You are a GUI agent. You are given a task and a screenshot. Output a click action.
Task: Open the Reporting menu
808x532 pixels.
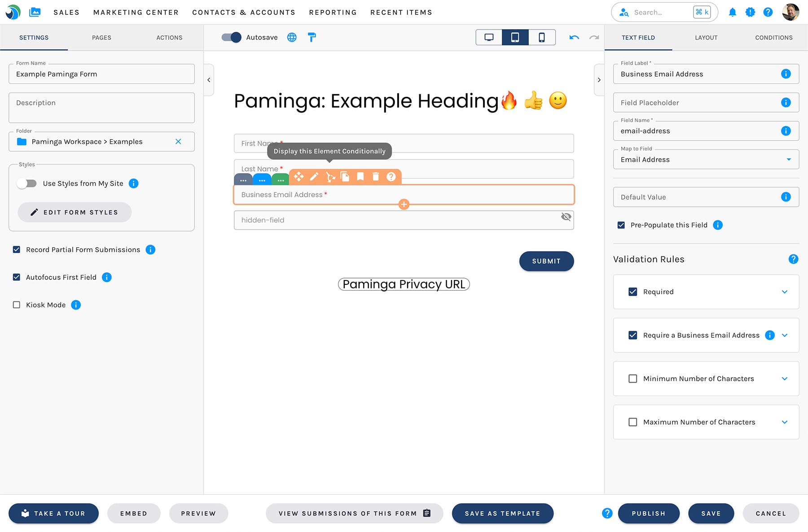tap(333, 13)
